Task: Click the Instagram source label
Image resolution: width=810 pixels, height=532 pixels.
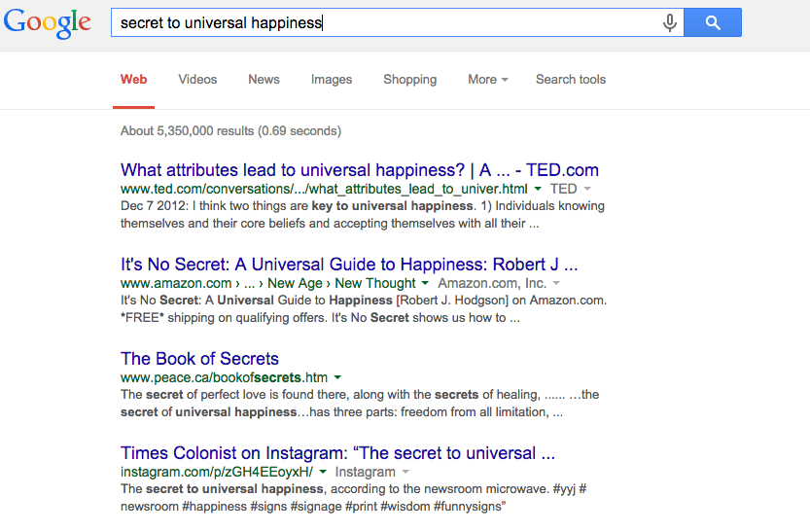Action: (x=366, y=472)
